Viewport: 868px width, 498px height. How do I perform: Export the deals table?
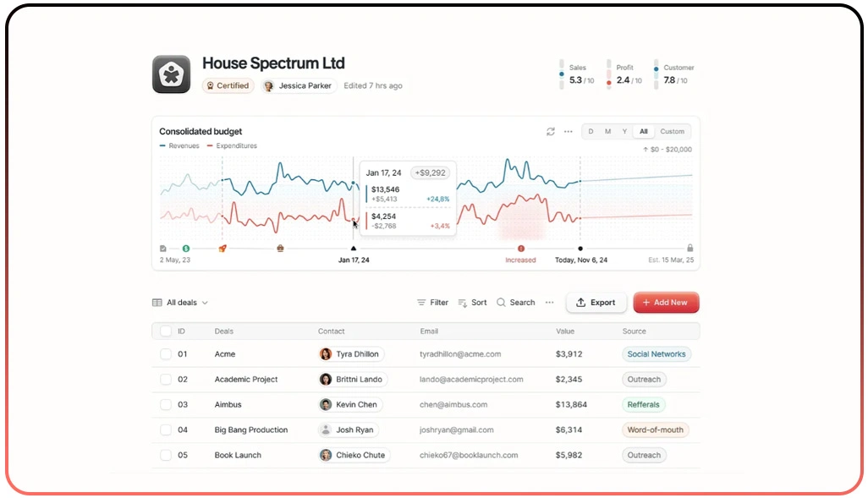coord(596,302)
